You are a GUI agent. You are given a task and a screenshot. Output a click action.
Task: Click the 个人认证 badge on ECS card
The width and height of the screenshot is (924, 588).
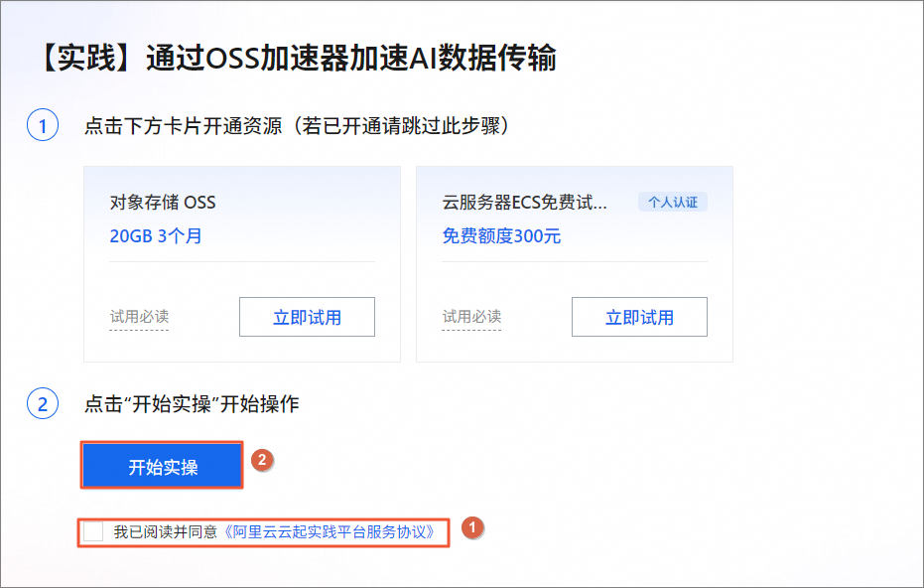tap(673, 203)
